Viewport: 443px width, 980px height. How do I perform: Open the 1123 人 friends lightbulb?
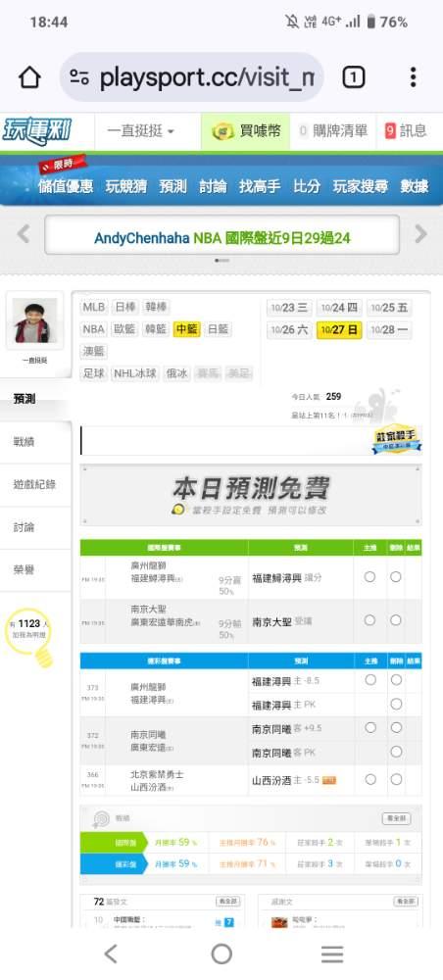coord(30,634)
